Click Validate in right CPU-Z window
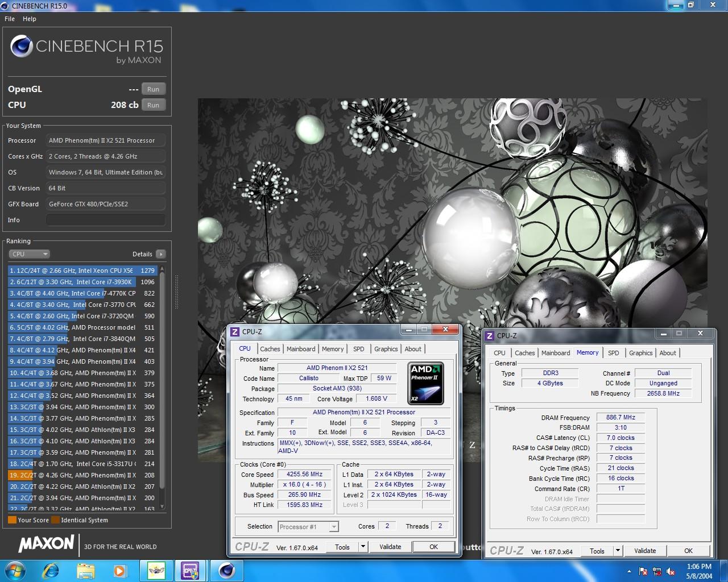Image resolution: width=728 pixels, height=582 pixels. click(x=645, y=551)
